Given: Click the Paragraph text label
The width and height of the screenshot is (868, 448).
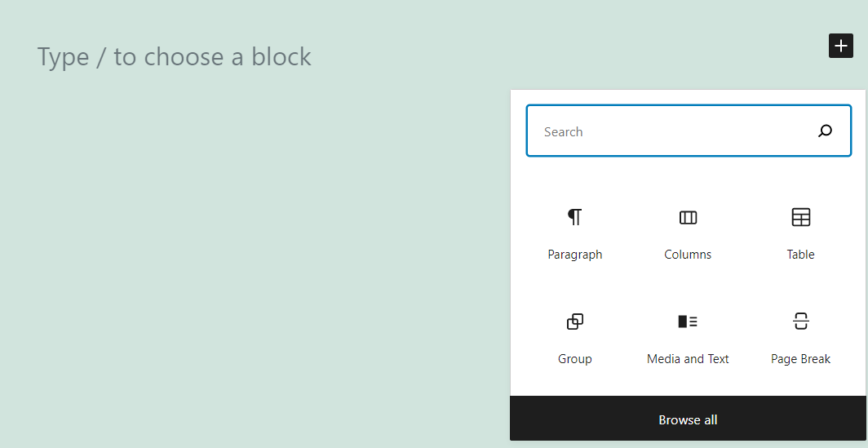Looking at the screenshot, I should 575,255.
